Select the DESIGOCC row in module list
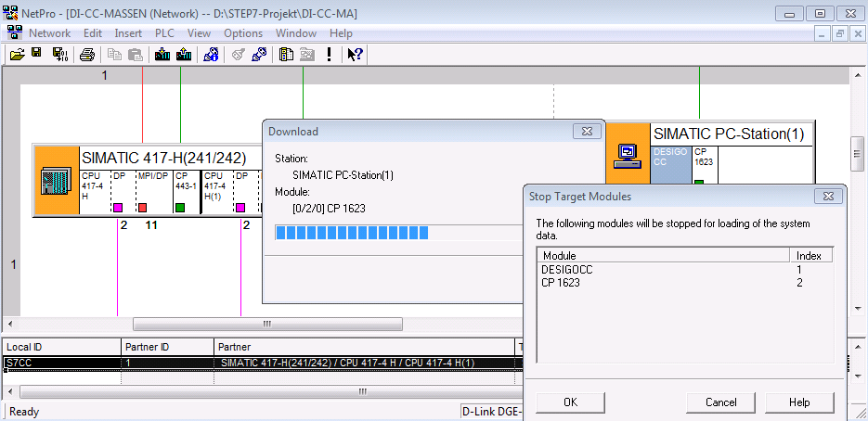Screen dimensions: 868x421 coord(567,270)
